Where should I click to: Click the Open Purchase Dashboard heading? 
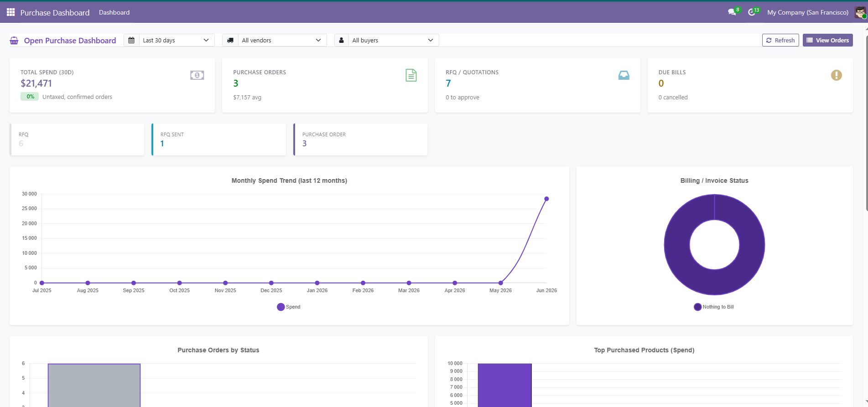coord(70,41)
